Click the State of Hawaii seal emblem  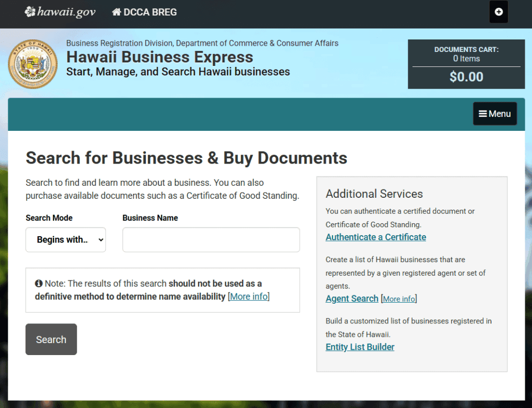[33, 63]
